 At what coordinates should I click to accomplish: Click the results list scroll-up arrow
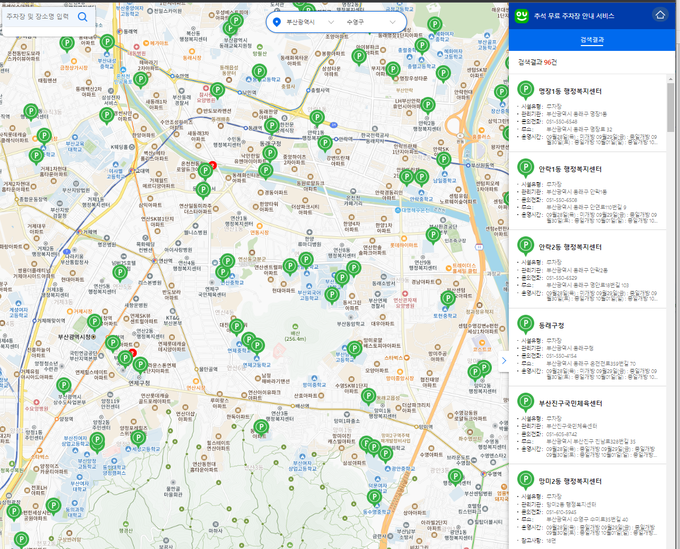(671, 78)
